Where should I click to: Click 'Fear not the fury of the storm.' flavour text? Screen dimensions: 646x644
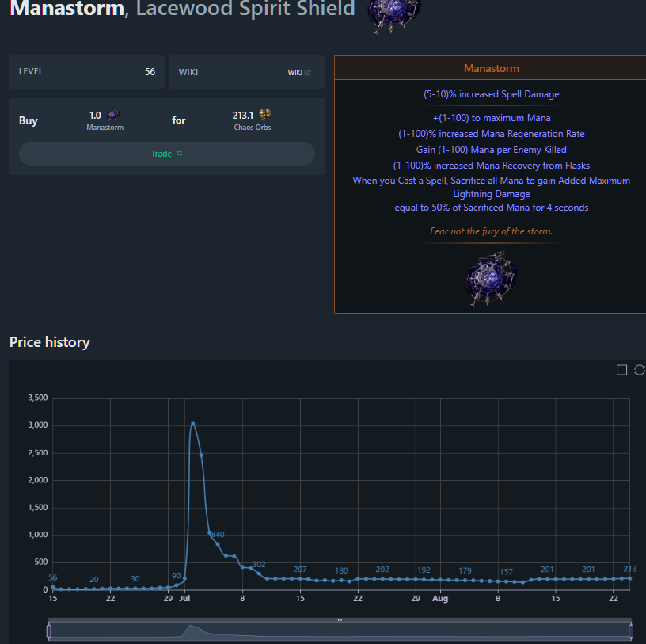pyautogui.click(x=491, y=231)
